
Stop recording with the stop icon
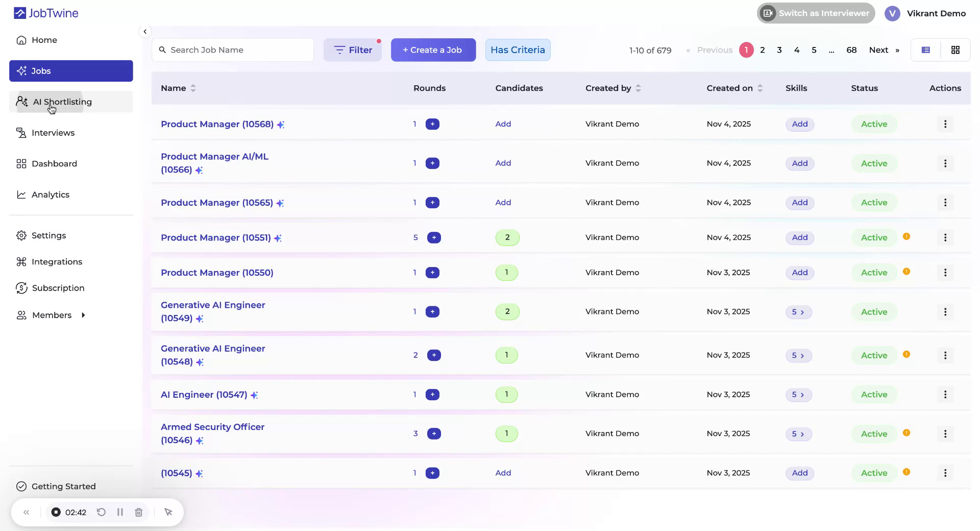click(56, 512)
